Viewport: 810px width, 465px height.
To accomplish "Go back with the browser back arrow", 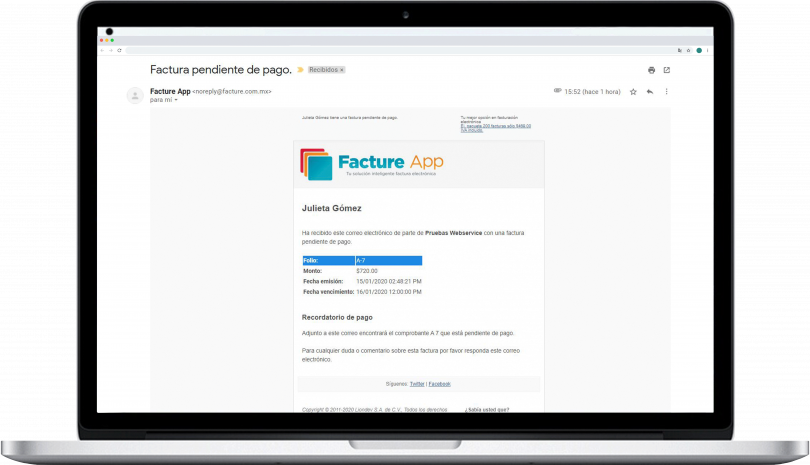I will coord(102,50).
